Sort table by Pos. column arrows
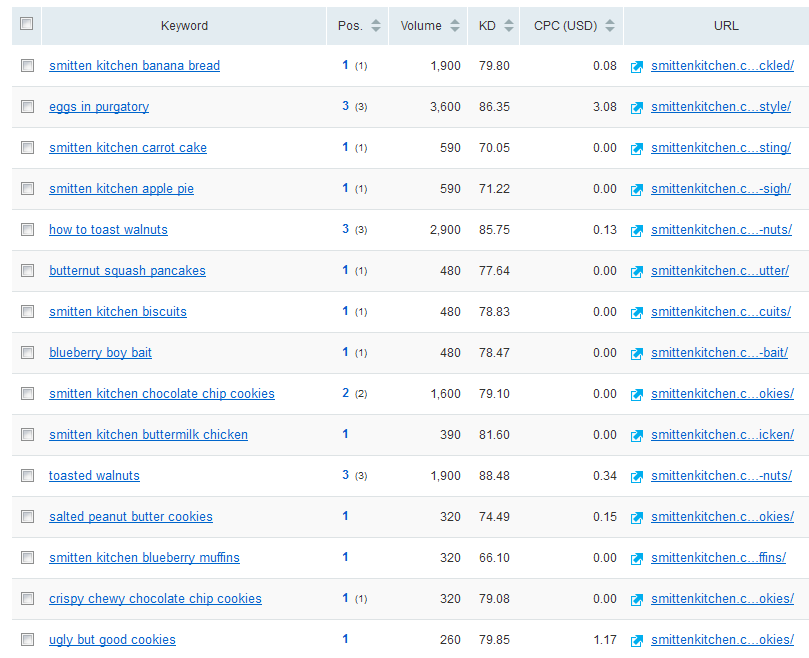Screen dimensions: 809x658 click(376, 25)
